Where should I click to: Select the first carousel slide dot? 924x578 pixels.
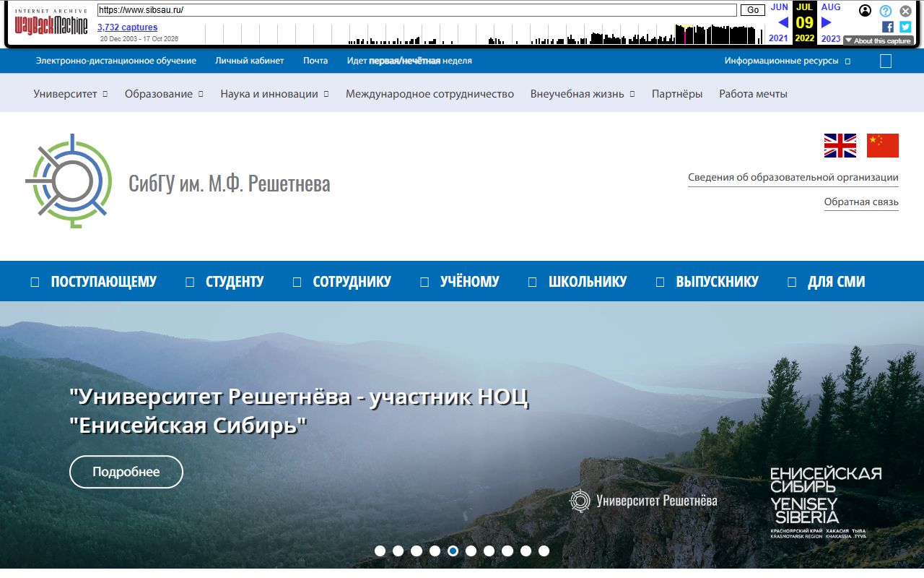(x=380, y=551)
